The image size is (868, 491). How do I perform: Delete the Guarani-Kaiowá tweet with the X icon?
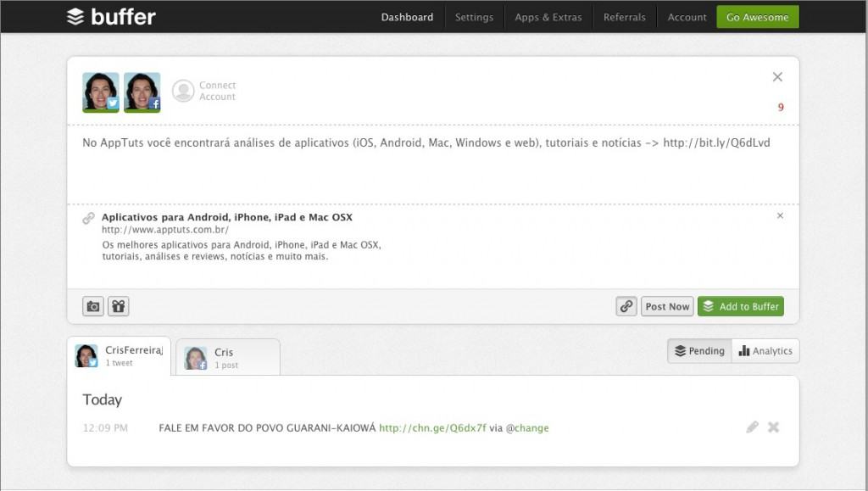click(773, 427)
